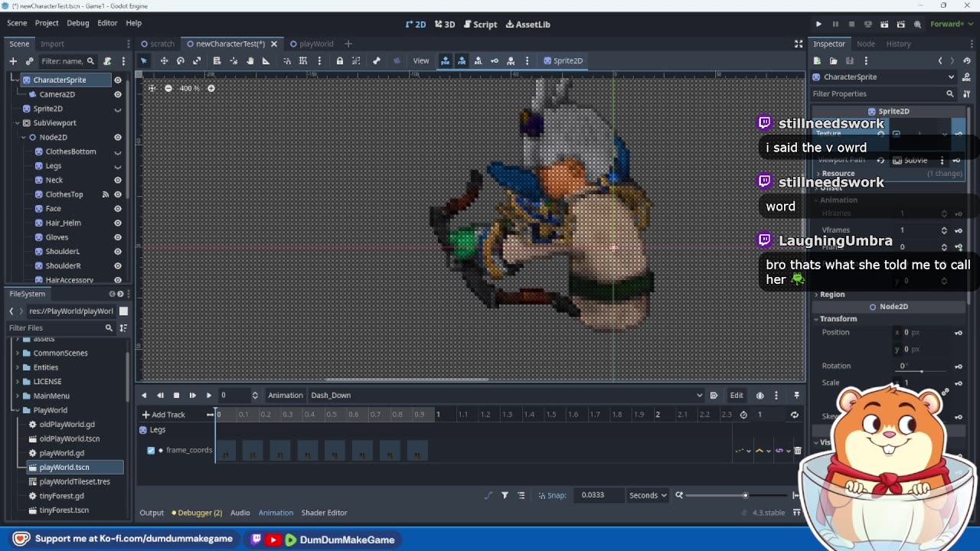This screenshot has width=980, height=551.
Task: Open the Forward+ renderer dropdown
Action: [952, 24]
